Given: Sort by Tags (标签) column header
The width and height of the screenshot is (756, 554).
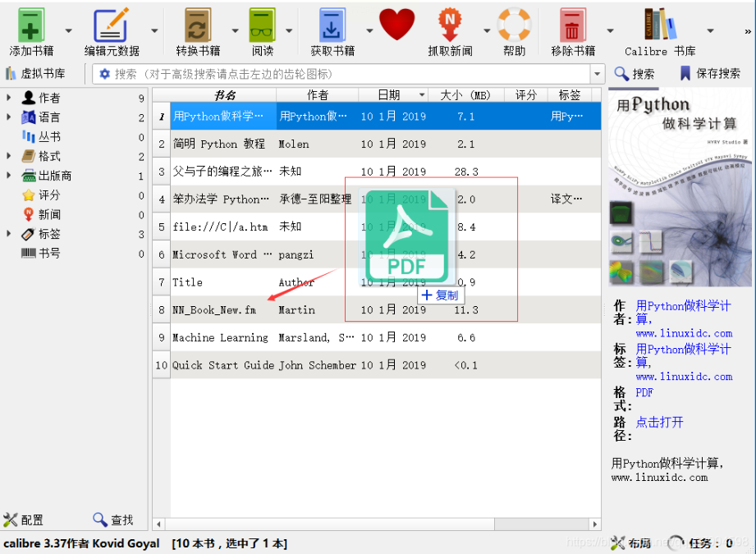Looking at the screenshot, I should pyautogui.click(x=570, y=95).
